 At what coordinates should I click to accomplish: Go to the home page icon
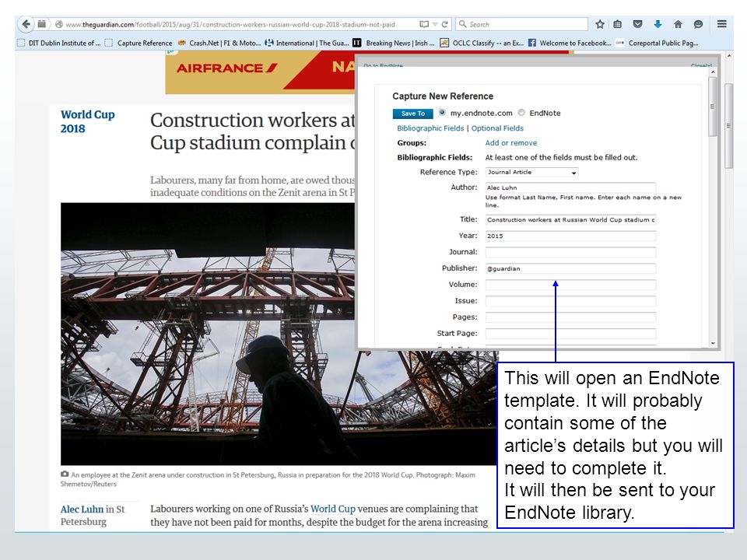pyautogui.click(x=678, y=24)
